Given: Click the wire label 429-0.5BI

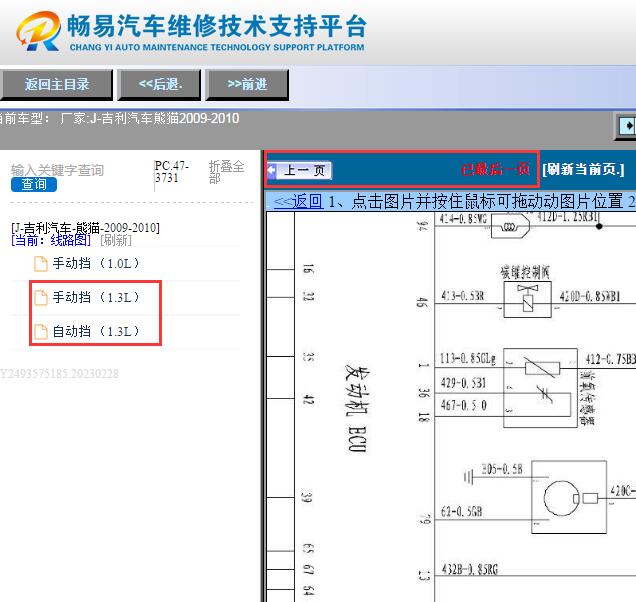Looking at the screenshot, I should coord(463,383).
